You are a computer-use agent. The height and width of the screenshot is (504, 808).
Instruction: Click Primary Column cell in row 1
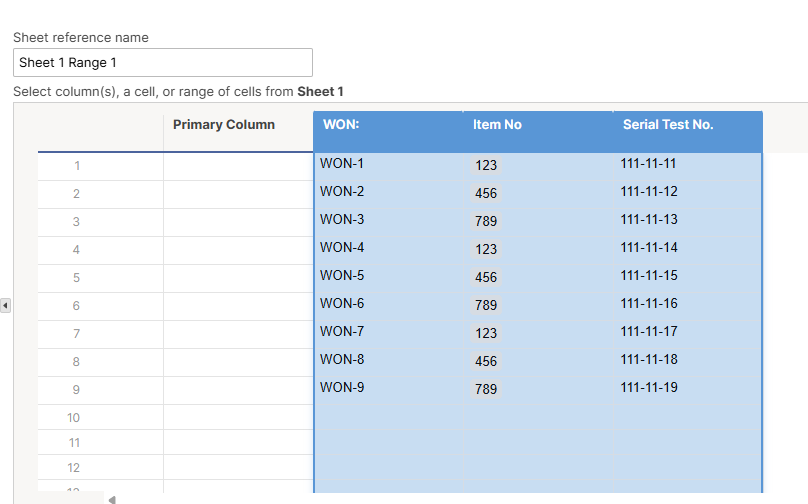239,166
